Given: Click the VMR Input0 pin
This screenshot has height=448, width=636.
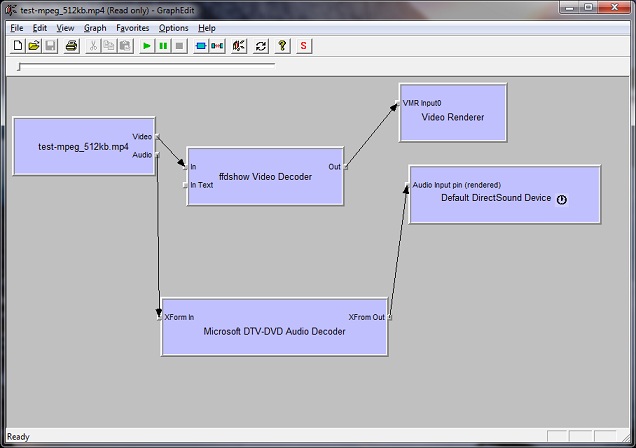Looking at the screenshot, I should coord(398,103).
